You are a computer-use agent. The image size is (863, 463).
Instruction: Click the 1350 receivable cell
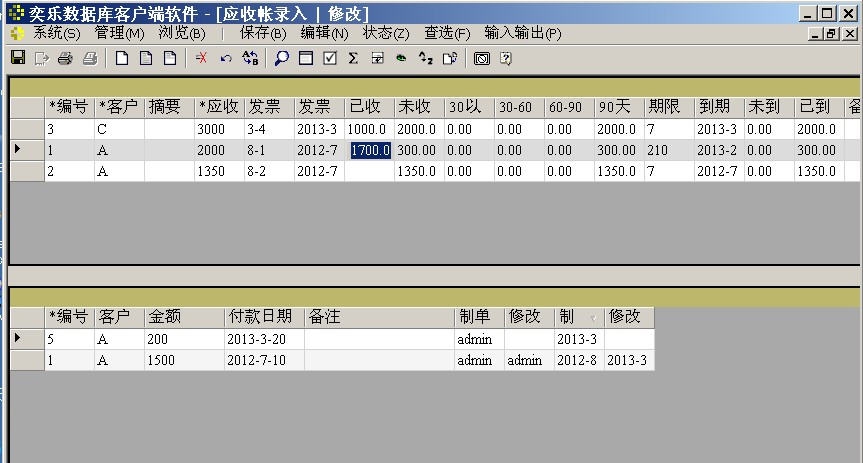219,171
